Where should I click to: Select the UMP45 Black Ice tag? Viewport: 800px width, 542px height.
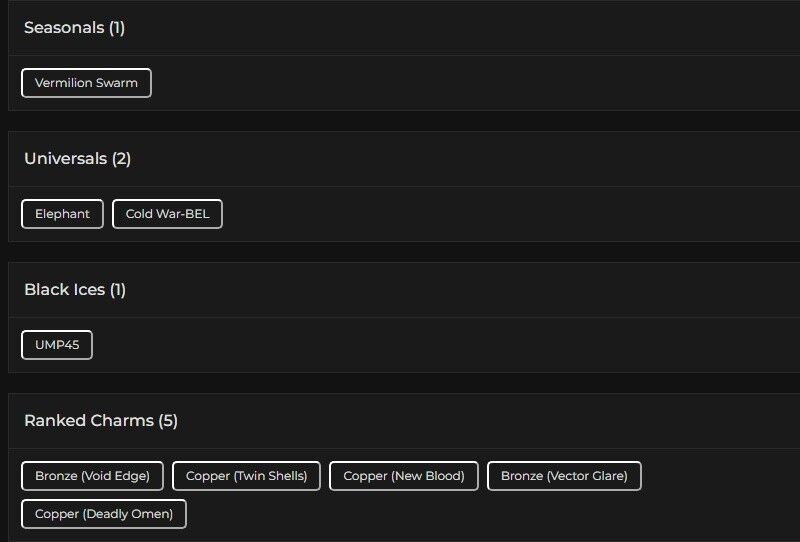pos(57,345)
